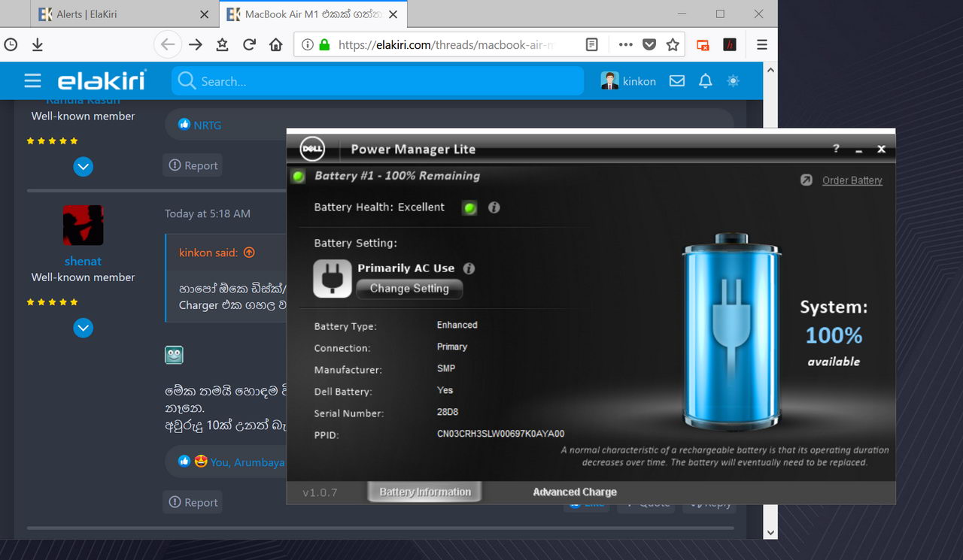The image size is (963, 560).
Task: Show Battery Health info icon details
Action: tap(494, 207)
